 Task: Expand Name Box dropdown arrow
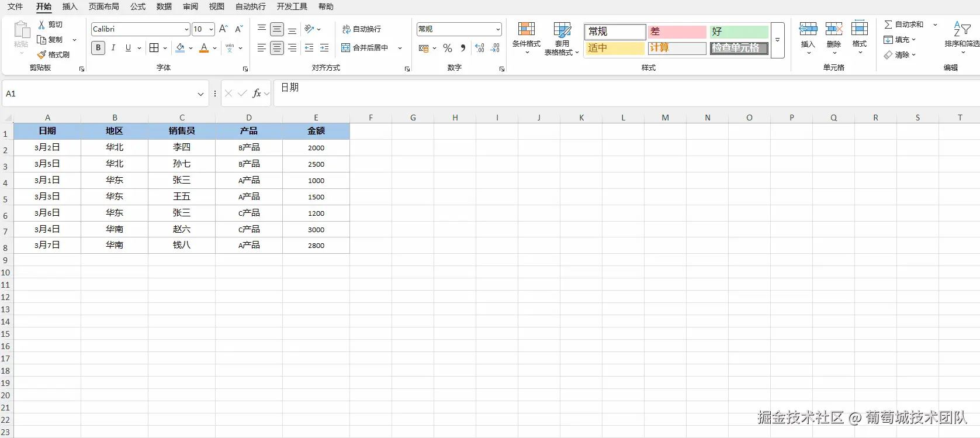tap(200, 94)
